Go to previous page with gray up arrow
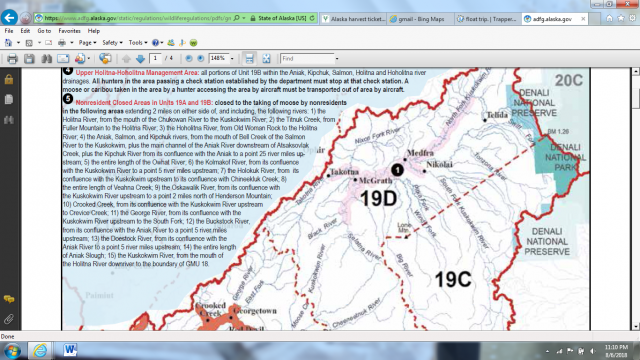The height and width of the screenshot is (360, 640). click(x=126, y=59)
